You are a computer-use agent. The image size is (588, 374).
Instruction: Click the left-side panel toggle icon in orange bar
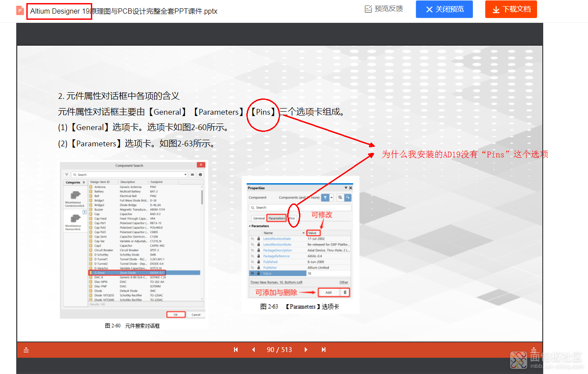[x=26, y=350]
